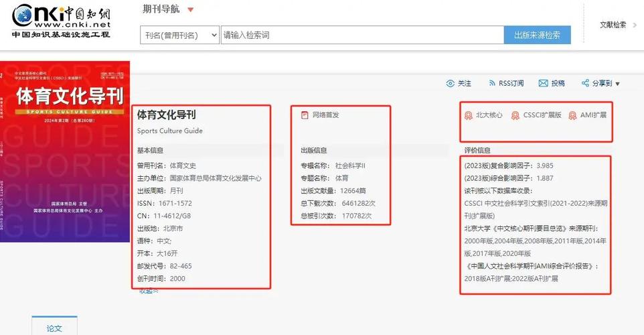The image size is (644, 335).
Task: Click the 出版信息 section heading
Action: 314,151
